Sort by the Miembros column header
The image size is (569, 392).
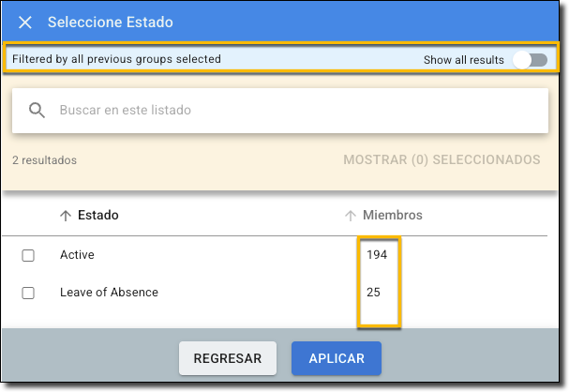tap(393, 216)
